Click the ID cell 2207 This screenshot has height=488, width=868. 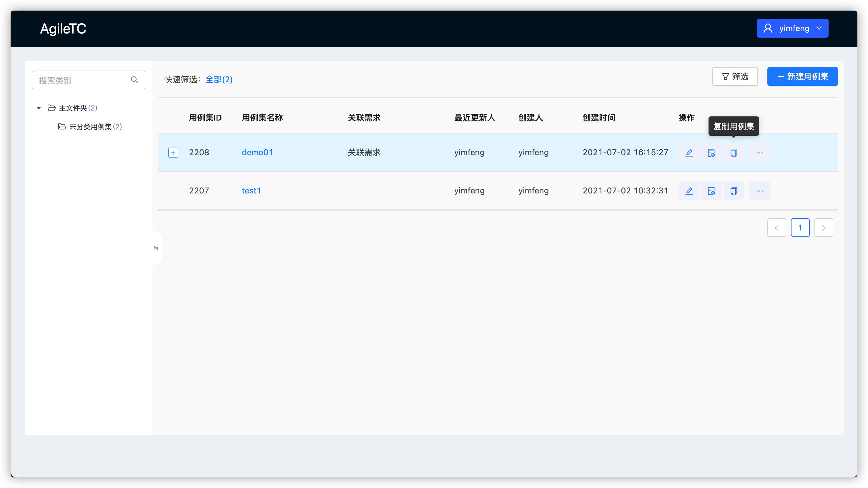199,190
